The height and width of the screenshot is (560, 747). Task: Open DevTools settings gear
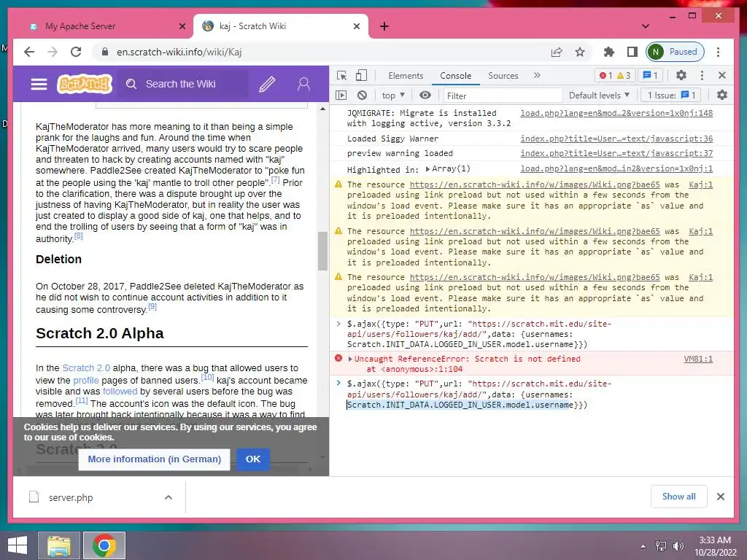[681, 75]
